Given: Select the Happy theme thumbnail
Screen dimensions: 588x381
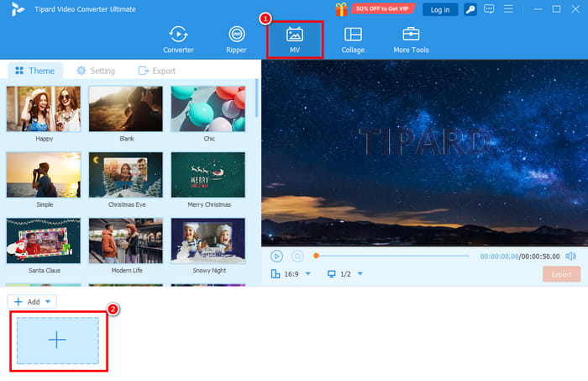Looking at the screenshot, I should (44, 108).
